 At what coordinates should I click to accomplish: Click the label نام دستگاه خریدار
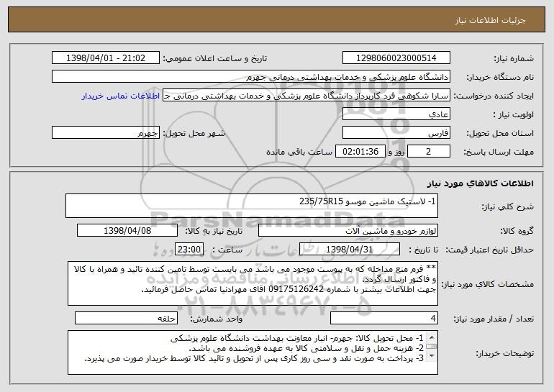click(500, 77)
